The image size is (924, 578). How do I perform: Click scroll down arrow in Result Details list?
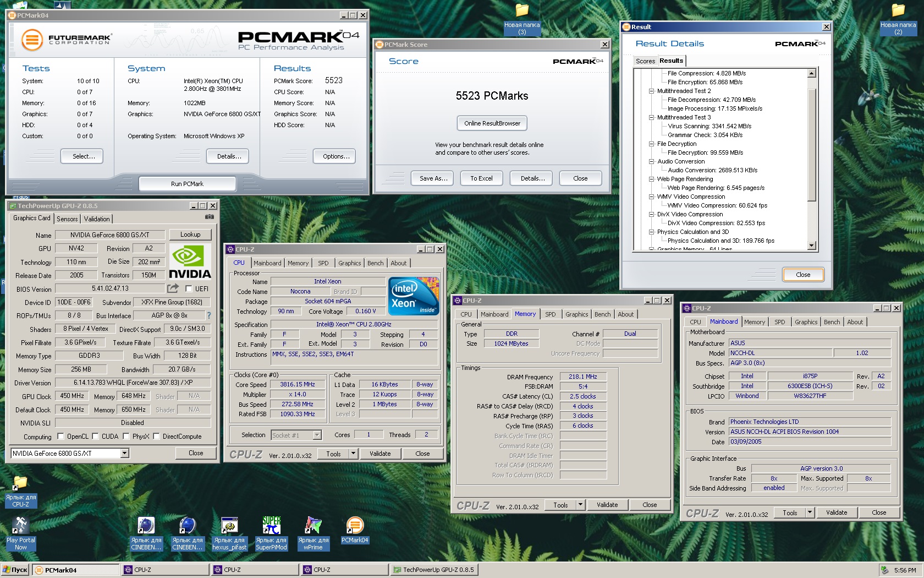[x=812, y=246]
